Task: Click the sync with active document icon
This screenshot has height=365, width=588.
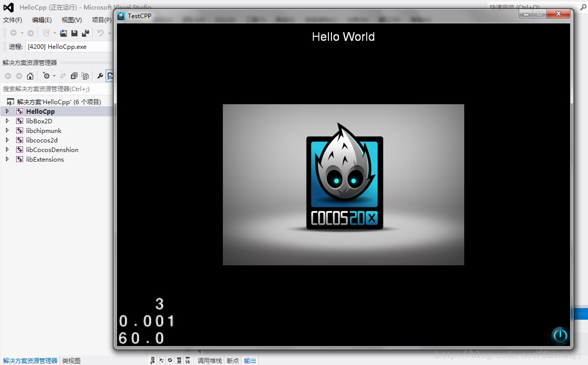Action: [63, 76]
